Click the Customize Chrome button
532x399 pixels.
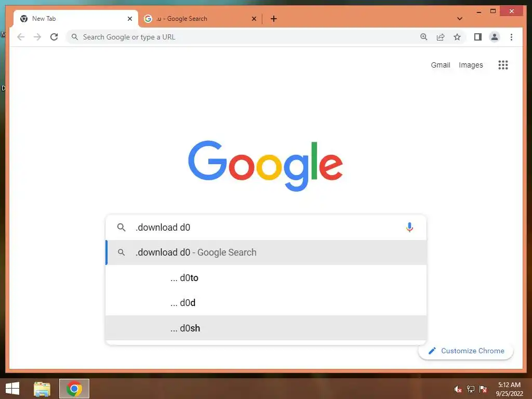pos(466,351)
